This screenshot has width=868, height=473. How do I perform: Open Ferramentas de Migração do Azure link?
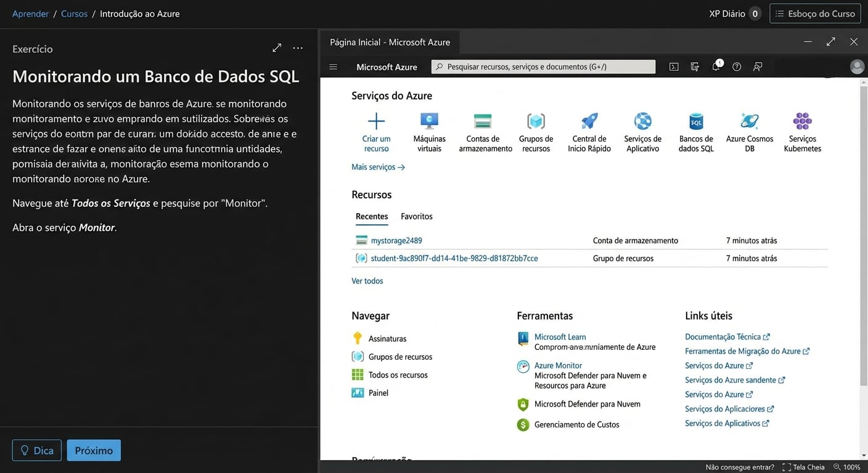(x=747, y=351)
